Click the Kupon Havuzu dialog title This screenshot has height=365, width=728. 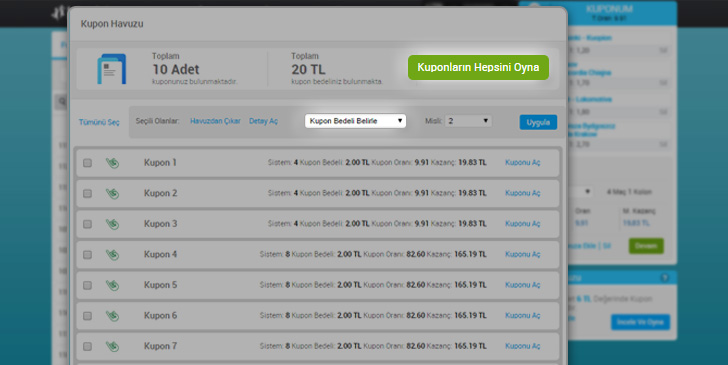pyautogui.click(x=112, y=24)
